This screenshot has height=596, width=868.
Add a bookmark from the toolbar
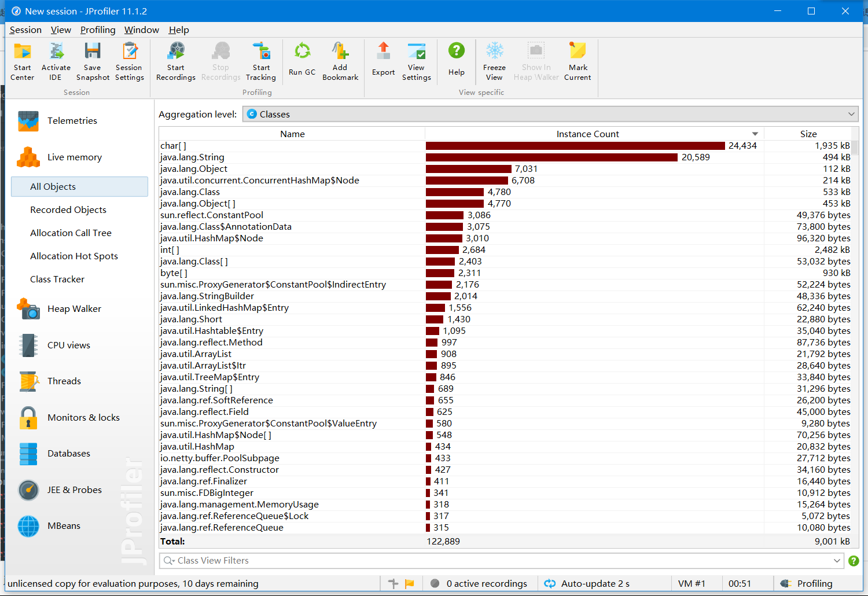click(340, 61)
